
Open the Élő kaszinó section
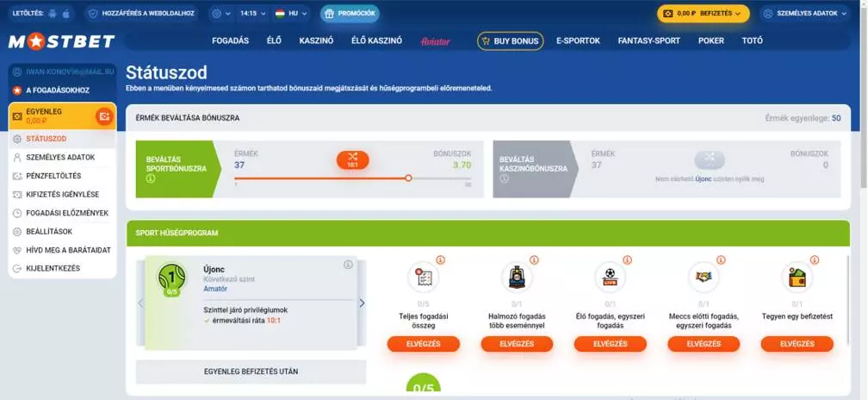376,41
